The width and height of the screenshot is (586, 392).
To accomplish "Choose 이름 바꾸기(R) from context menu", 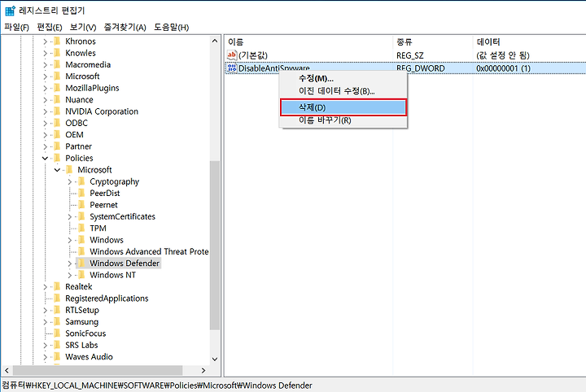I will point(343,120).
